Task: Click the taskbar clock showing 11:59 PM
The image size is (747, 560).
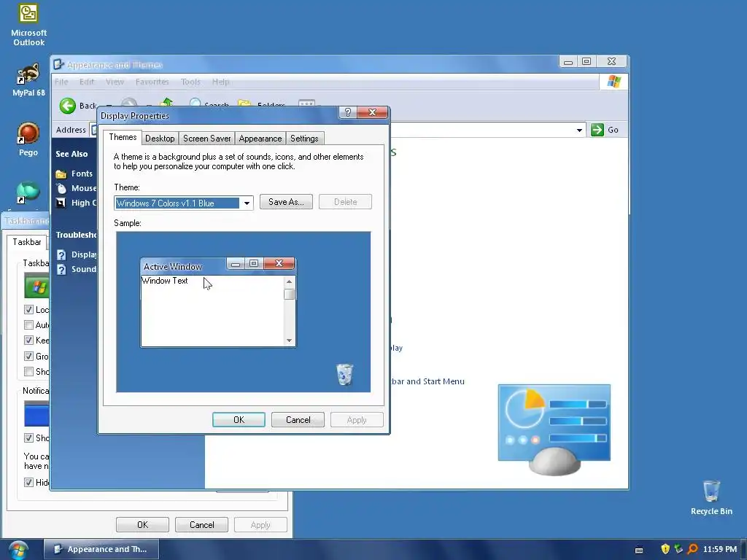Action: (x=719, y=549)
